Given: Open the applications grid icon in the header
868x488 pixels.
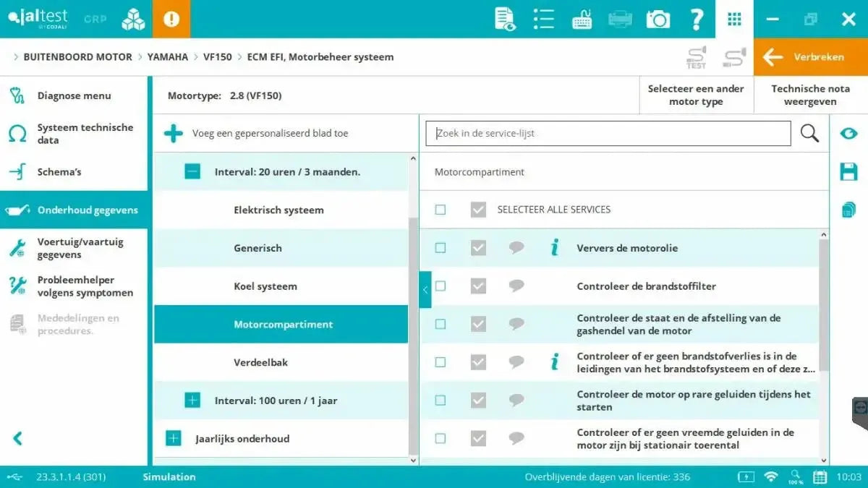Looking at the screenshot, I should click(734, 19).
